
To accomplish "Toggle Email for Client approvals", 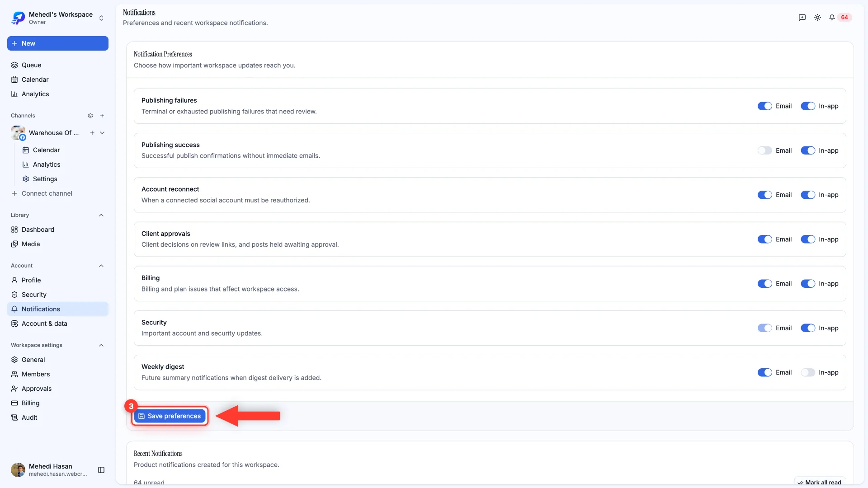I will pyautogui.click(x=764, y=239).
